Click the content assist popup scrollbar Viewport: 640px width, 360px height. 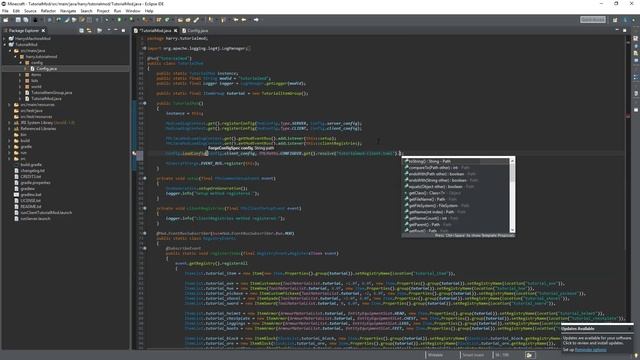(x=512, y=196)
